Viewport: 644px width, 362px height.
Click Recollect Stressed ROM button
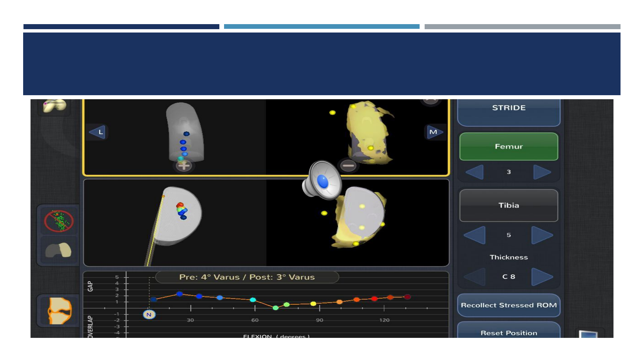point(508,305)
